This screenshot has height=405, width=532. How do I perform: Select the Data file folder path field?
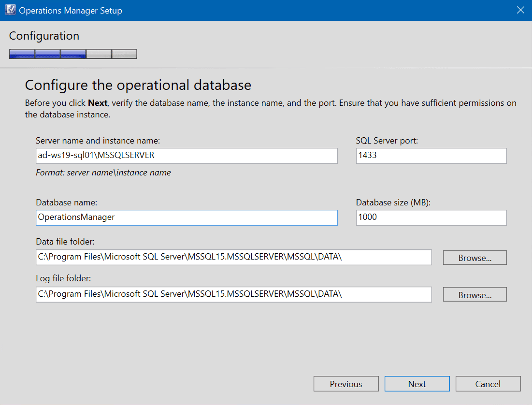pos(233,257)
